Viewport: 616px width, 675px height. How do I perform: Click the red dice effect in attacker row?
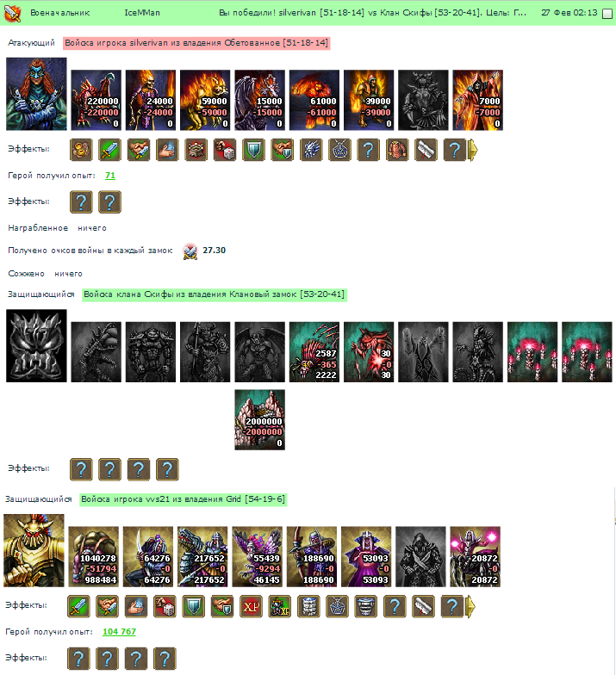[x=225, y=150]
